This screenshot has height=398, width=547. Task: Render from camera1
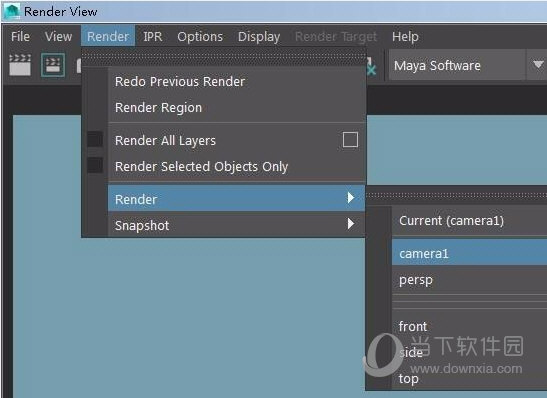click(x=470, y=253)
